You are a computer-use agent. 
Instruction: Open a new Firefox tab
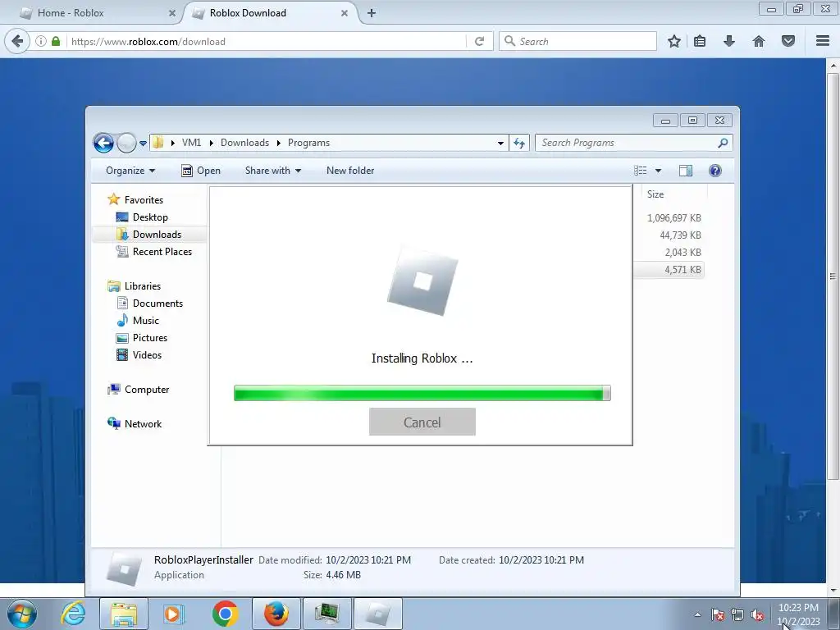(x=372, y=13)
